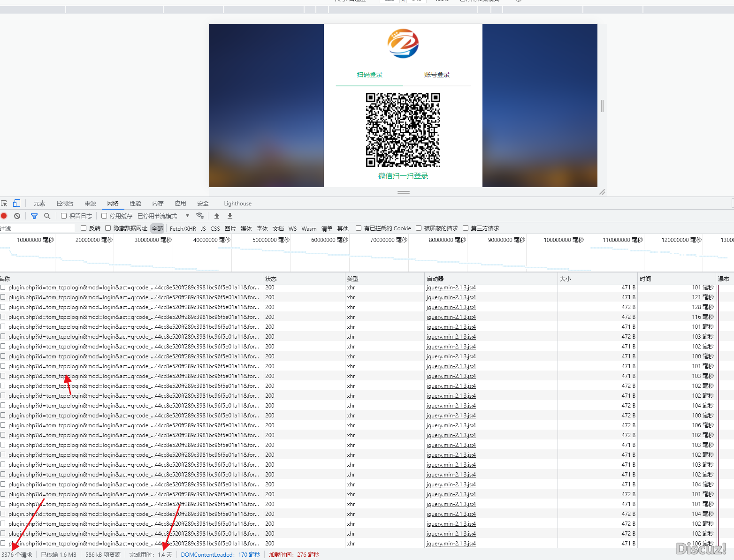734x560 pixels.
Task: Click the vertical width handle beside the page preview
Action: tap(602, 106)
